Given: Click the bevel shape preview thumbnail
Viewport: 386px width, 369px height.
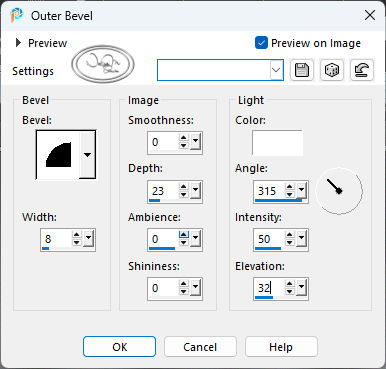Looking at the screenshot, I should [58, 155].
